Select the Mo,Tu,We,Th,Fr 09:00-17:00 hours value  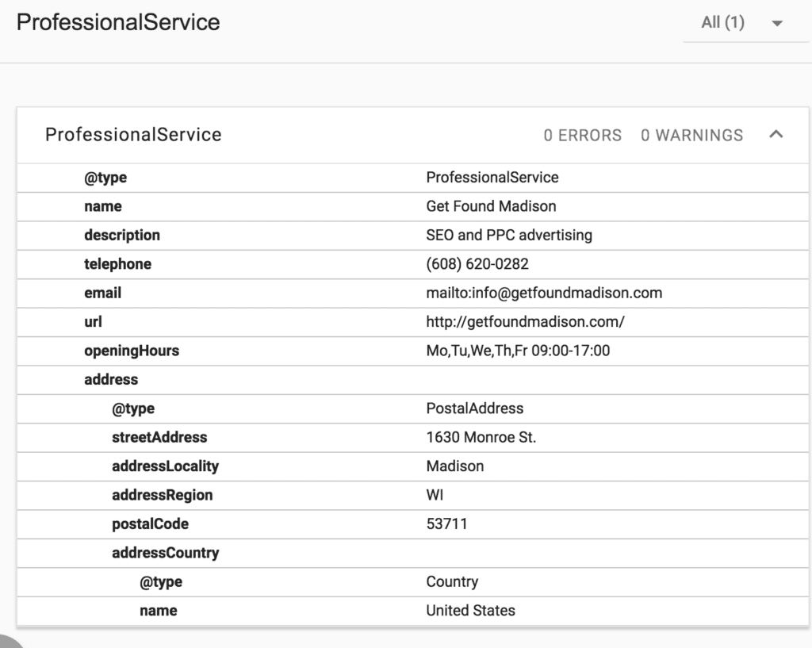tap(518, 351)
